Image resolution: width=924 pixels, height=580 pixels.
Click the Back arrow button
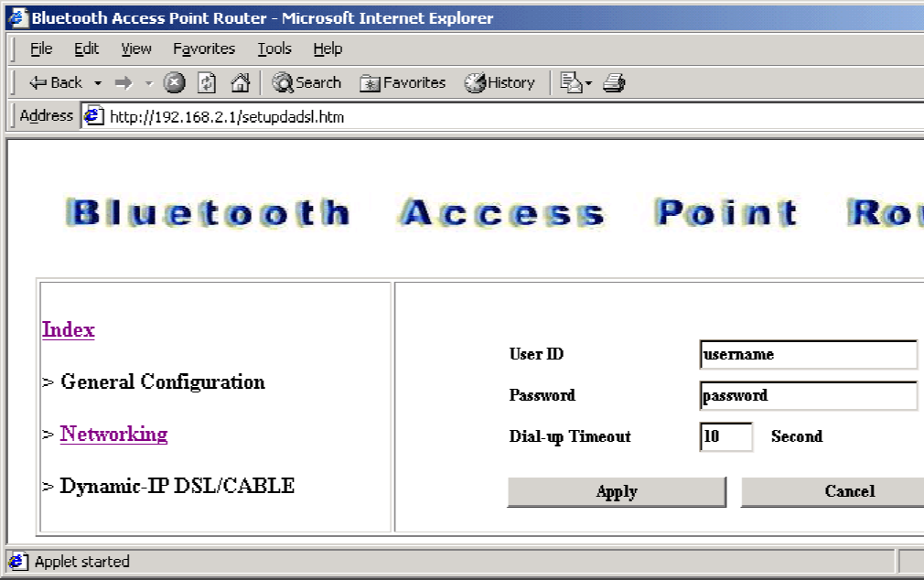coord(56,83)
